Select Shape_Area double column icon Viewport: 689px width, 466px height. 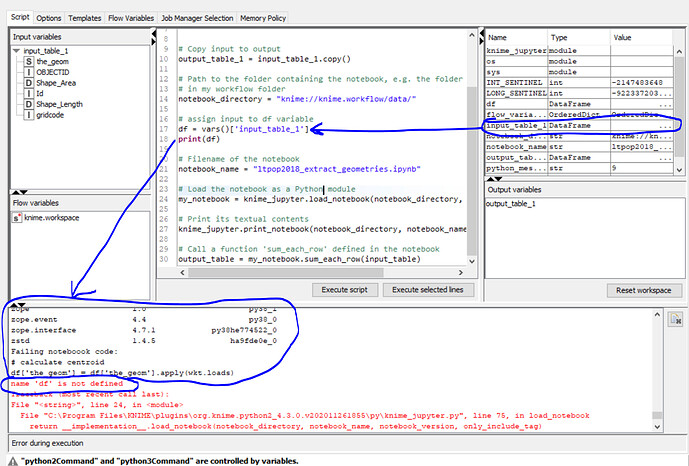click(29, 83)
